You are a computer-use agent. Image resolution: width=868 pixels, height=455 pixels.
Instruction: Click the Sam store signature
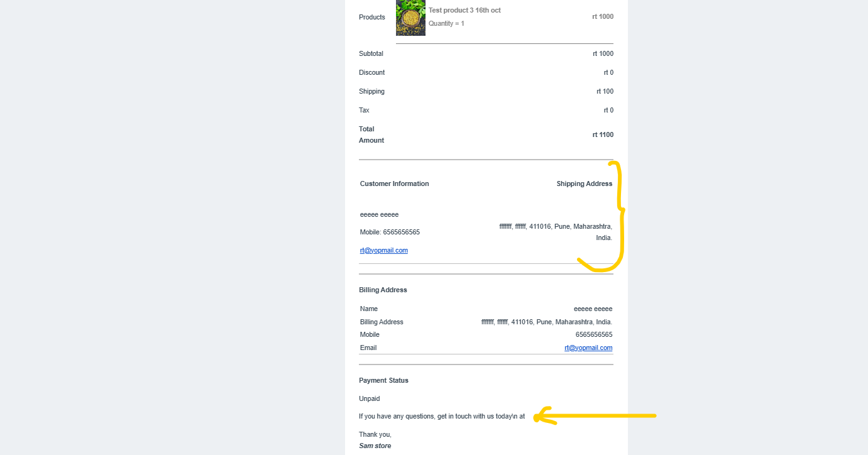tap(375, 446)
